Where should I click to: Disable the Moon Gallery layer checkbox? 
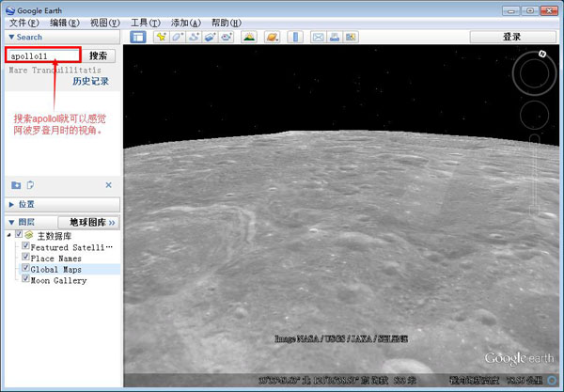(x=25, y=280)
